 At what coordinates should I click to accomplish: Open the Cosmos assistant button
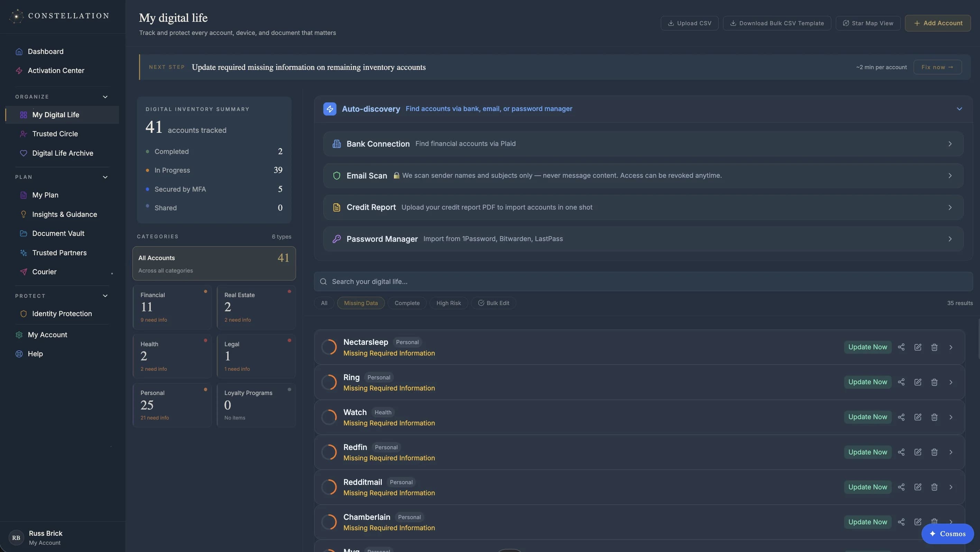pyautogui.click(x=947, y=534)
